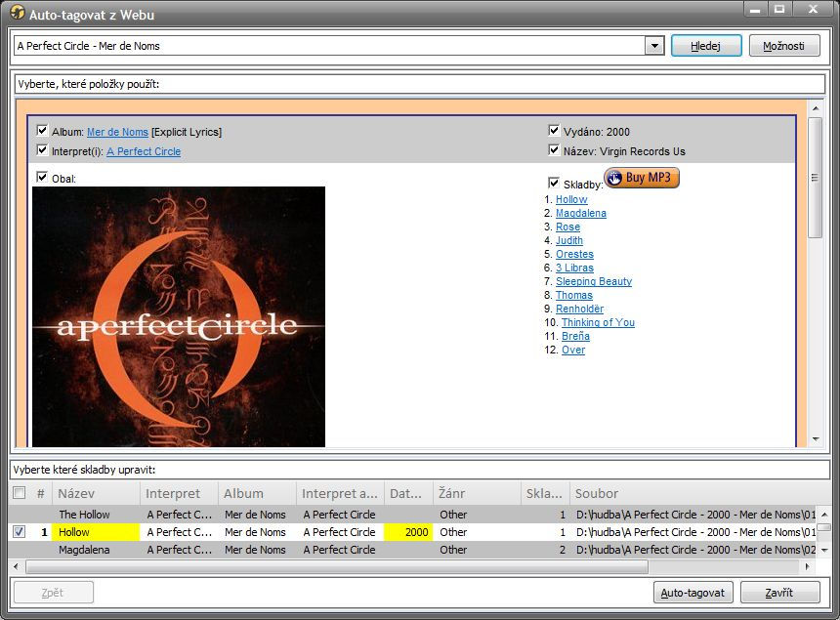Open the Mer de Noms album link
Viewport: 840px width, 620px height.
coord(117,132)
